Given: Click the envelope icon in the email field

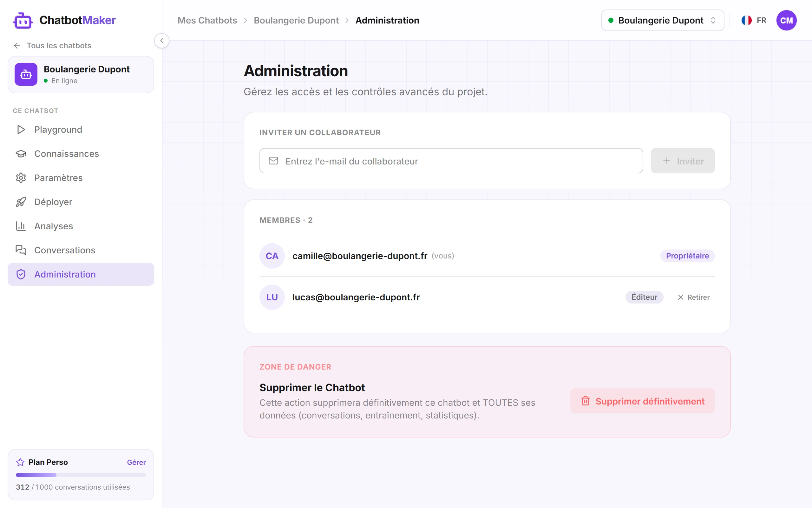Looking at the screenshot, I should pos(273,161).
